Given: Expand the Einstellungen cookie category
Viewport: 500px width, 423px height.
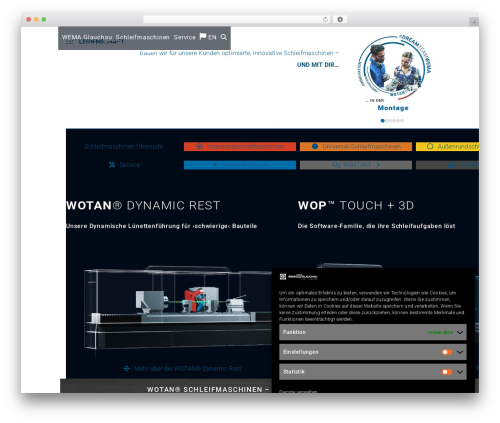Looking at the screenshot, I should point(460,352).
